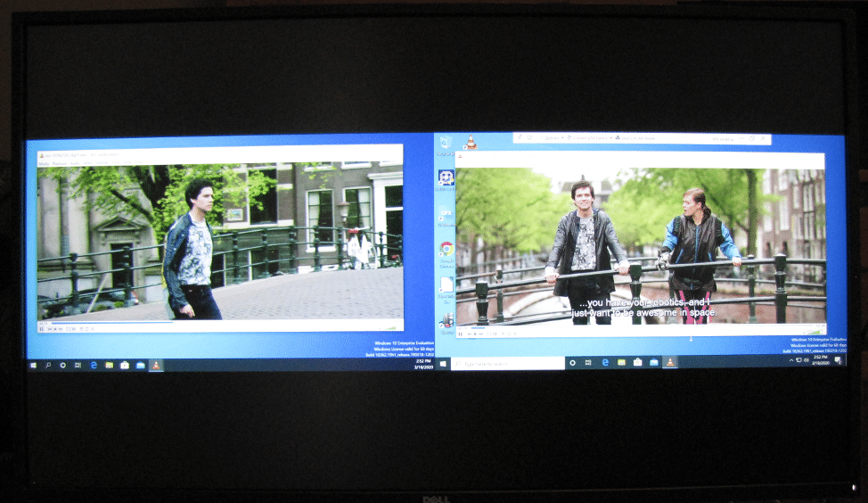868x503 pixels.
Task: Open Cortana circle on left taskbar
Action: pos(63,365)
